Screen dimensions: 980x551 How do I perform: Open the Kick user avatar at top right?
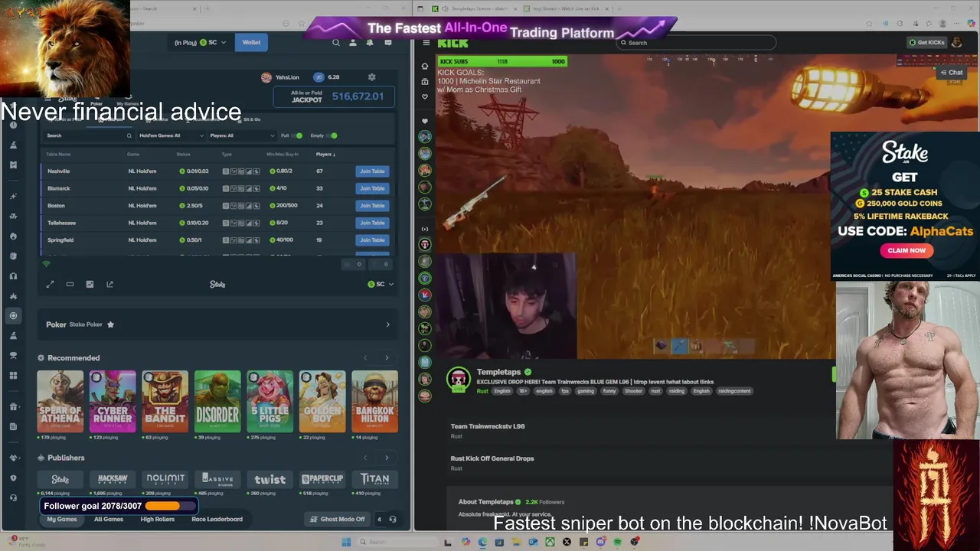tap(956, 43)
